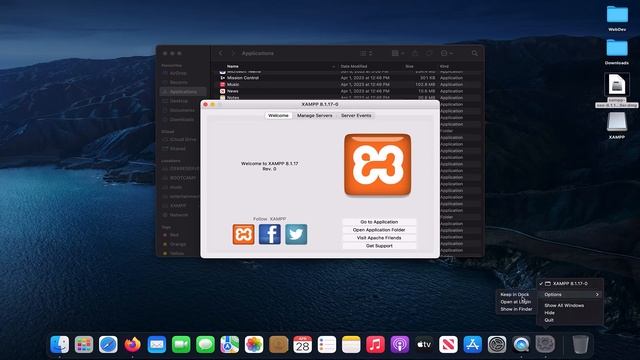Open the Finder list view switcher
Viewport: 640px width, 360px height.
[x=366, y=53]
